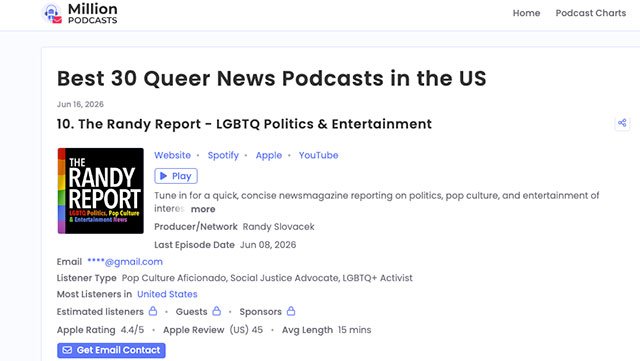This screenshot has height=361, width=640.
Task: Visit the podcast Website link
Action: pyautogui.click(x=172, y=155)
